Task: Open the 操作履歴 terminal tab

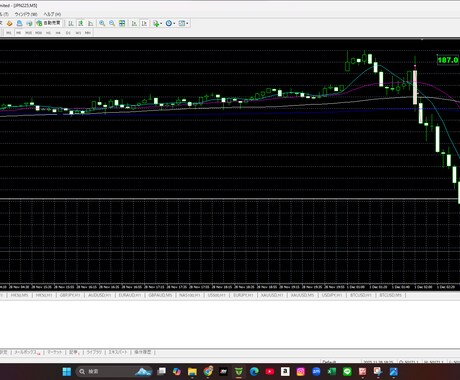Action: pyautogui.click(x=143, y=352)
